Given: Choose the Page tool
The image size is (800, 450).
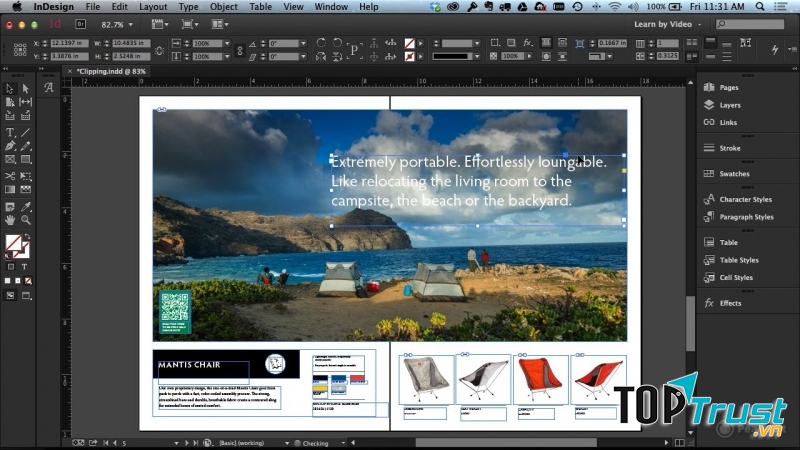Looking at the screenshot, I should click(x=10, y=102).
